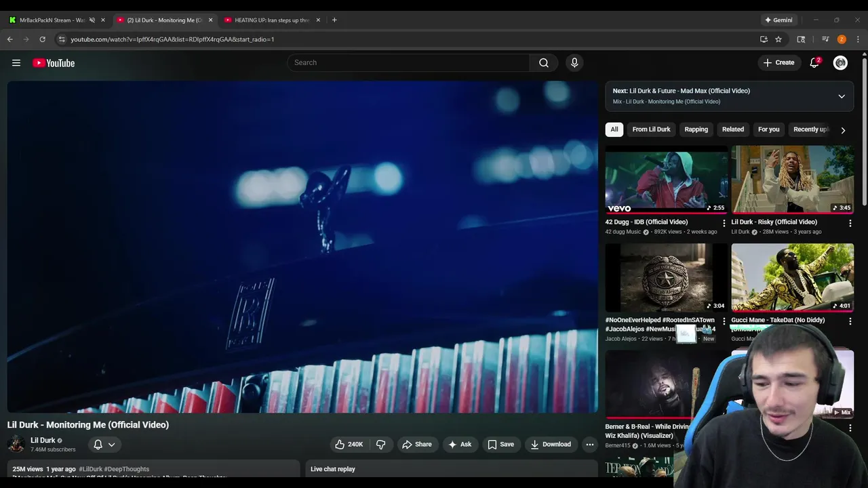Image resolution: width=868 pixels, height=488 pixels.
Task: Open options for Lil Durk Risky video
Action: (x=850, y=223)
